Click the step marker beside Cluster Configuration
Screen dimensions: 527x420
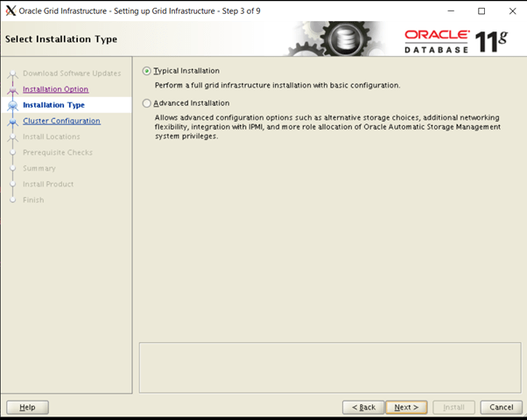click(x=12, y=122)
